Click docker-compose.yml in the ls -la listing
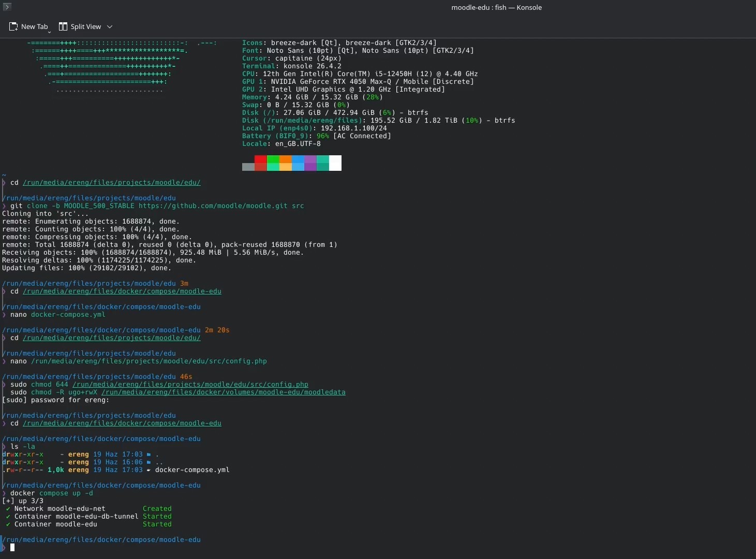Image resolution: width=756 pixels, height=559 pixels. pos(192,470)
